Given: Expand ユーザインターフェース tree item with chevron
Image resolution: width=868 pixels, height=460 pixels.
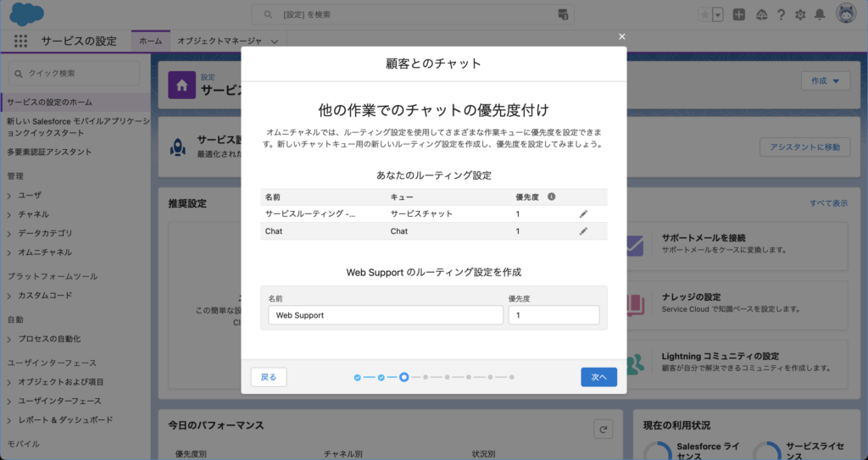Looking at the screenshot, I should tap(9, 401).
